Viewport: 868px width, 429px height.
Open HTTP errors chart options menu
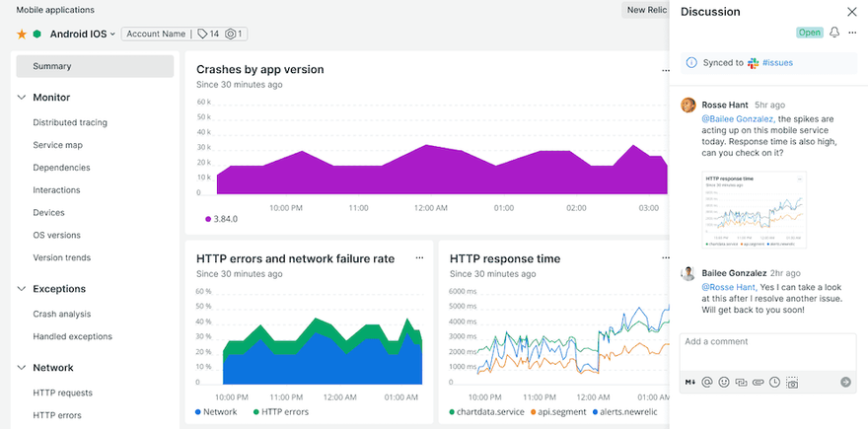pyautogui.click(x=419, y=258)
